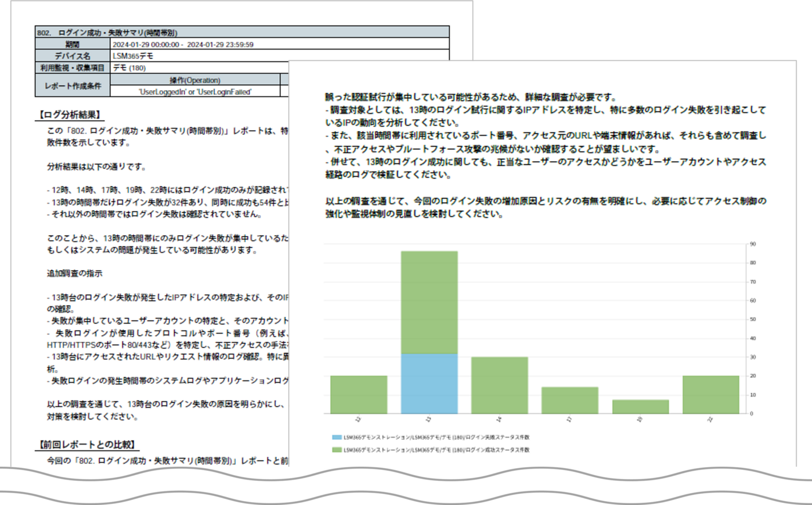Image resolution: width=812 pixels, height=505 pixels.
Task: Select the 'UserLoggedIn' or 'UserLoginFailed' condition cell
Action: pyautogui.click(x=195, y=92)
